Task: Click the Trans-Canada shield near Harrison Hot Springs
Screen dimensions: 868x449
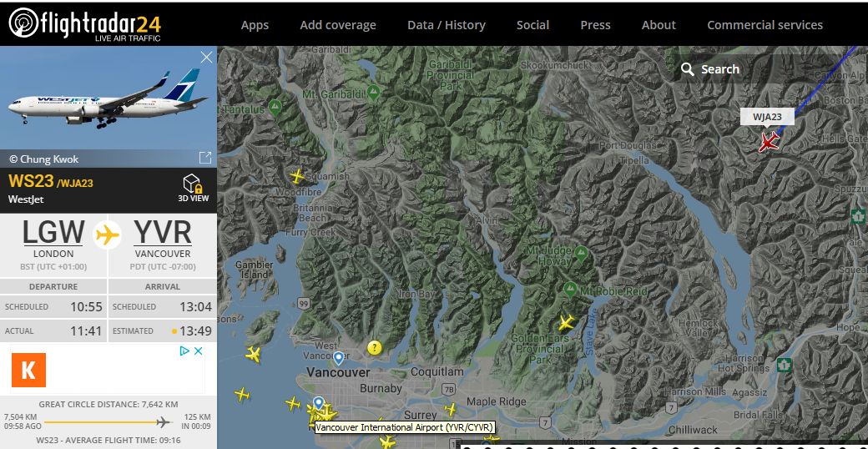Action: coord(784,365)
